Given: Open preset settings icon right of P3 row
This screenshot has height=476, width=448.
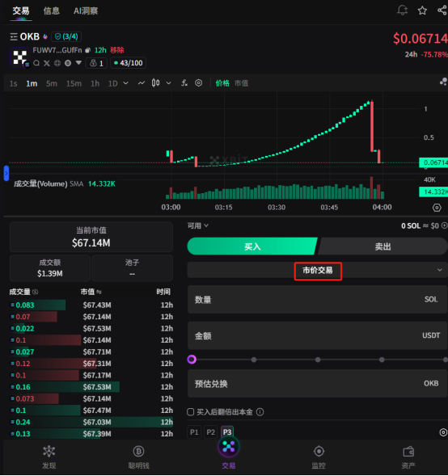Looking at the screenshot, I should (x=443, y=432).
